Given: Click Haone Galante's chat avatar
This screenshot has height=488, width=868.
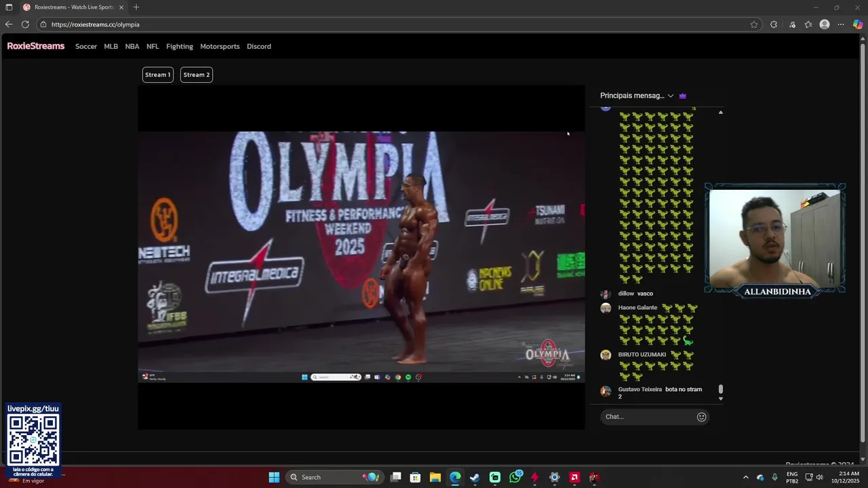Looking at the screenshot, I should tap(606, 308).
